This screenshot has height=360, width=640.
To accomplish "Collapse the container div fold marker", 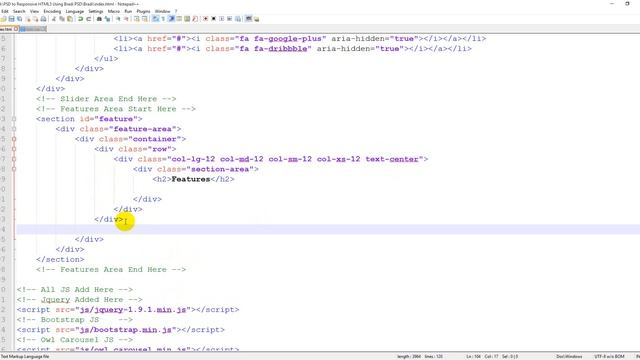I will point(14,139).
